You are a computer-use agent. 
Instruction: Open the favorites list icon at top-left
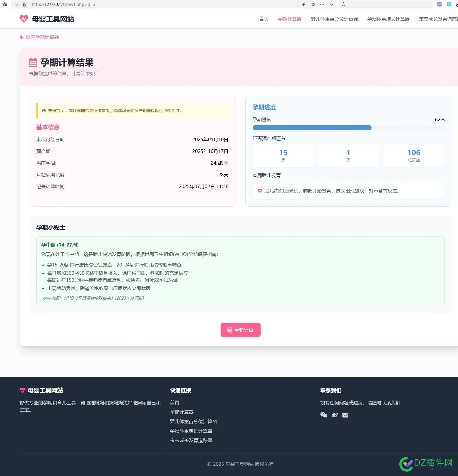(5, 4)
